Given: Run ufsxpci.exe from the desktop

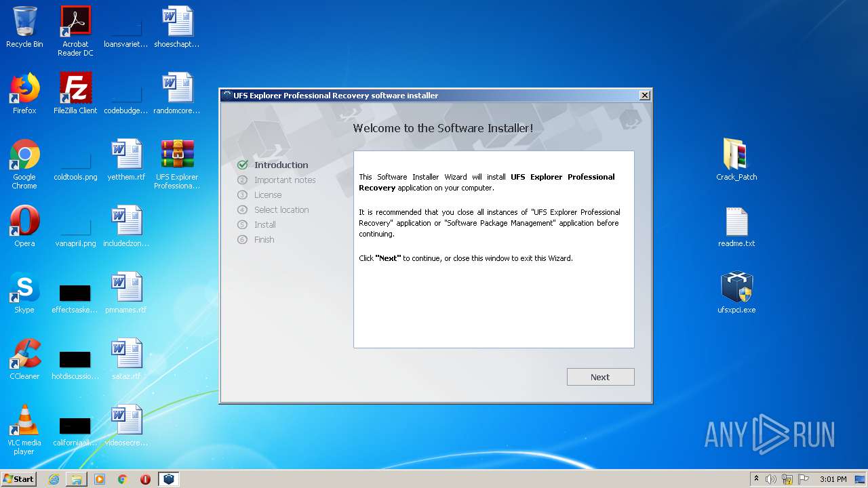Looking at the screenshot, I should pyautogui.click(x=736, y=293).
